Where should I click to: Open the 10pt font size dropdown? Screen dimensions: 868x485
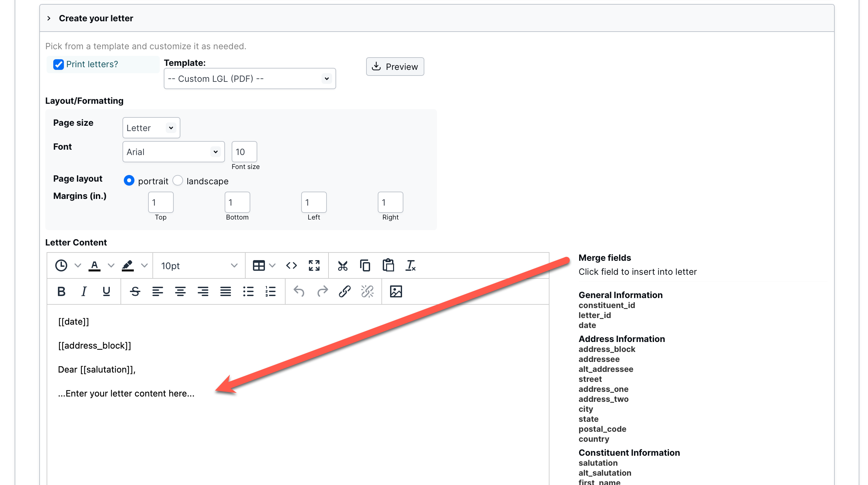(199, 266)
